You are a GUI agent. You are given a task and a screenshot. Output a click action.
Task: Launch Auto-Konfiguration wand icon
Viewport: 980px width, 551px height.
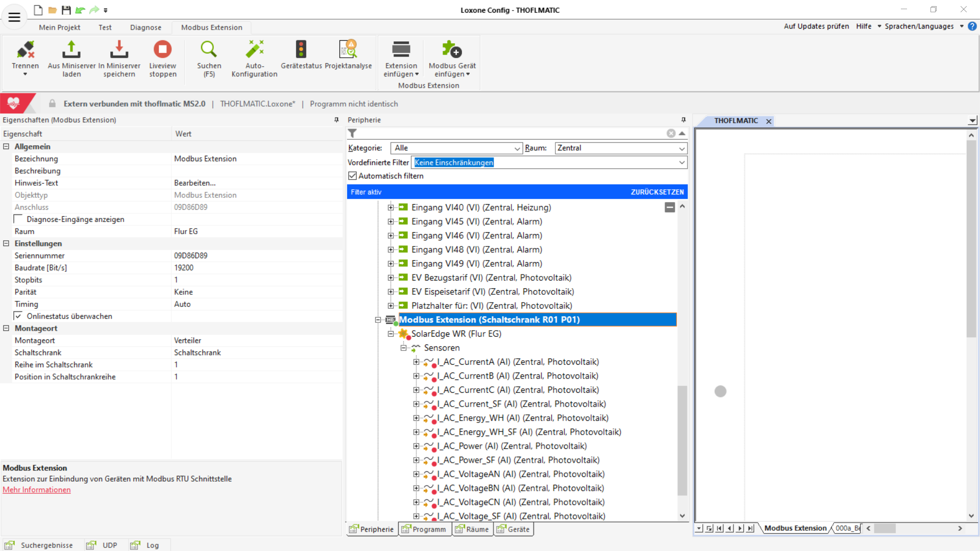pos(254,50)
